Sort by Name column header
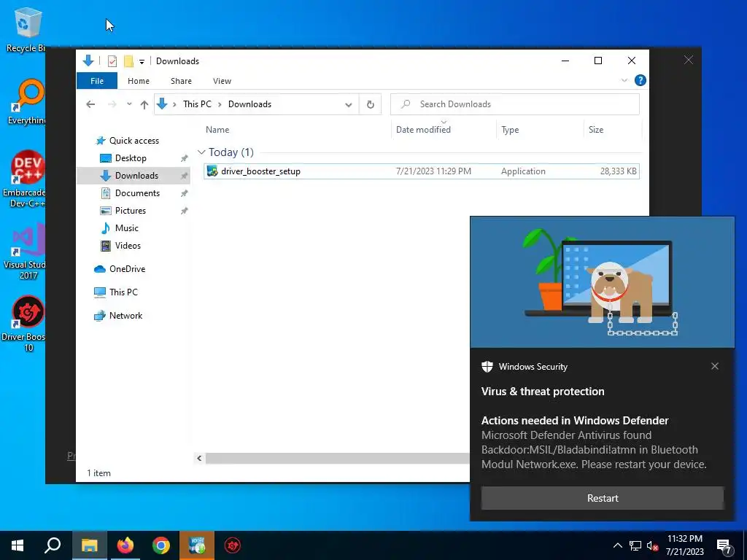The height and width of the screenshot is (560, 747). [x=217, y=130]
